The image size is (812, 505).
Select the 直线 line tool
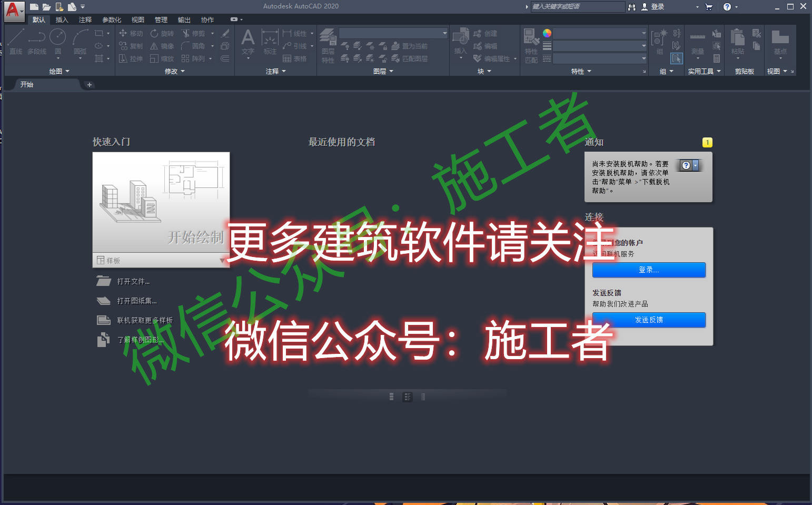[x=16, y=42]
